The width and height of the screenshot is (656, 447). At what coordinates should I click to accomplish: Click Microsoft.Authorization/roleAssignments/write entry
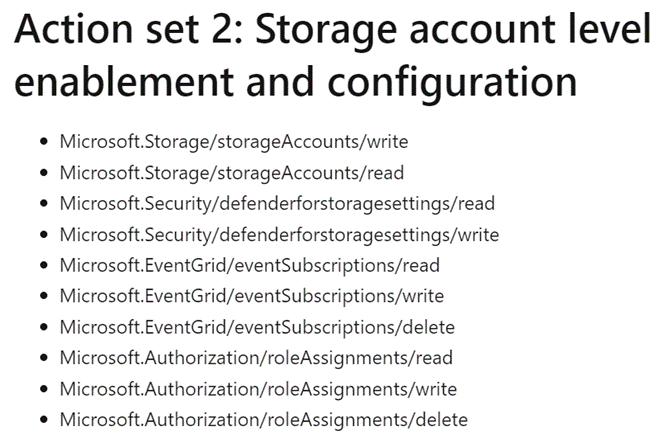(258, 389)
